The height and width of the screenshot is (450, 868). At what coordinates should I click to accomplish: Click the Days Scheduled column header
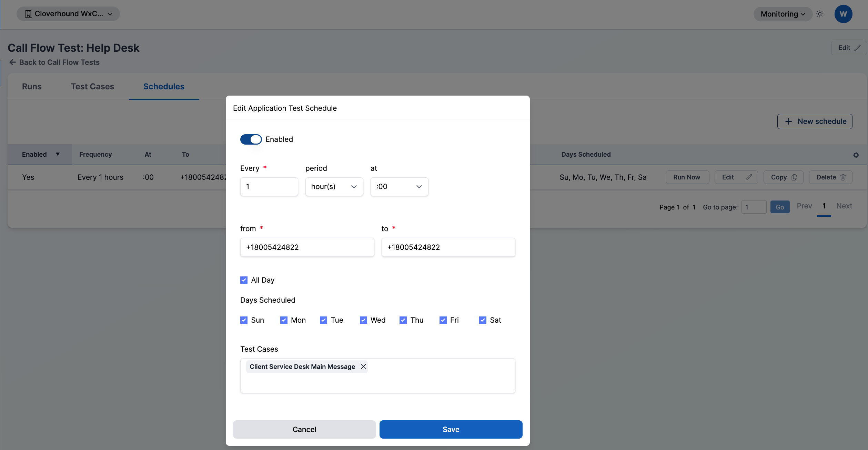[586, 154]
